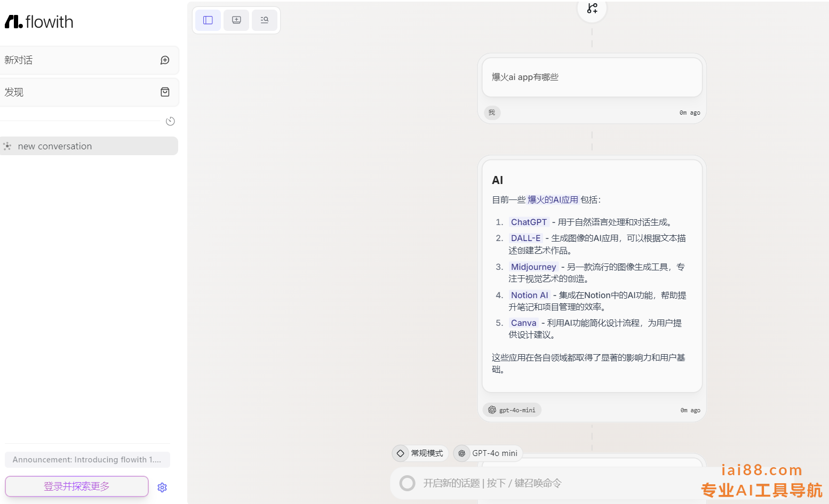829x504 pixels.
Task: Click the branch icon above the canvas
Action: (x=592, y=9)
